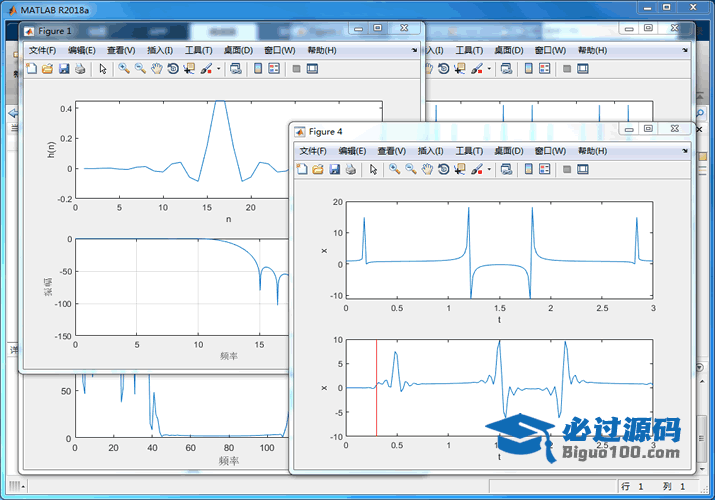
Task: Print Figure 4 using the printer icon
Action: (x=351, y=170)
